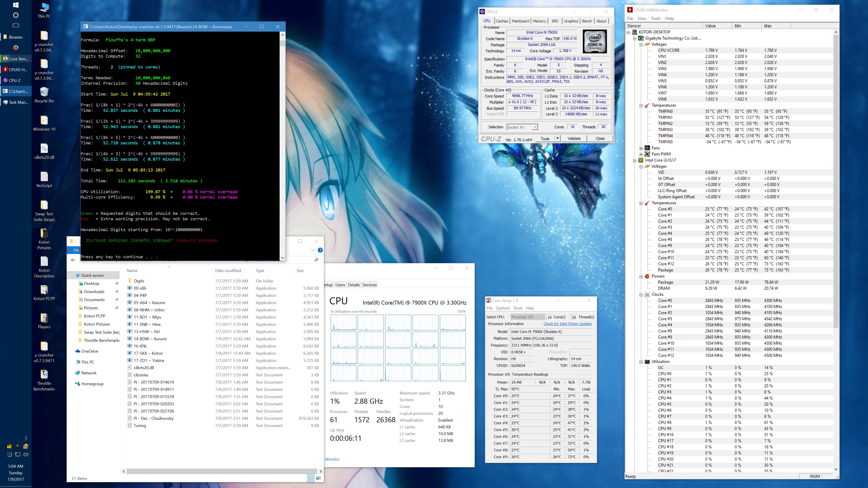
Task: Click the Cortana search circle icon
Action: [16, 15]
